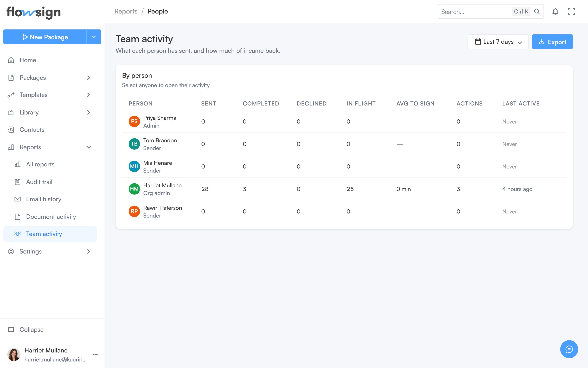Expand the Templates submenu chevron

(88, 95)
